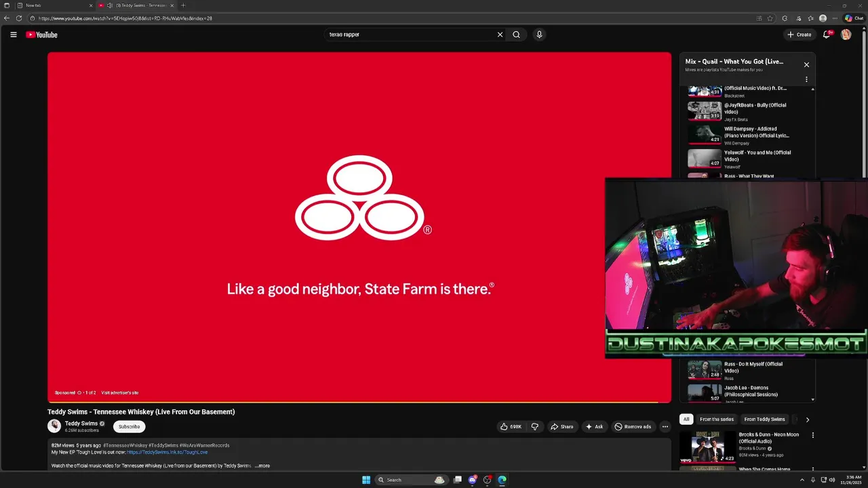Click the Remove ads button
Viewport: 868px width, 488px height.
(633, 426)
